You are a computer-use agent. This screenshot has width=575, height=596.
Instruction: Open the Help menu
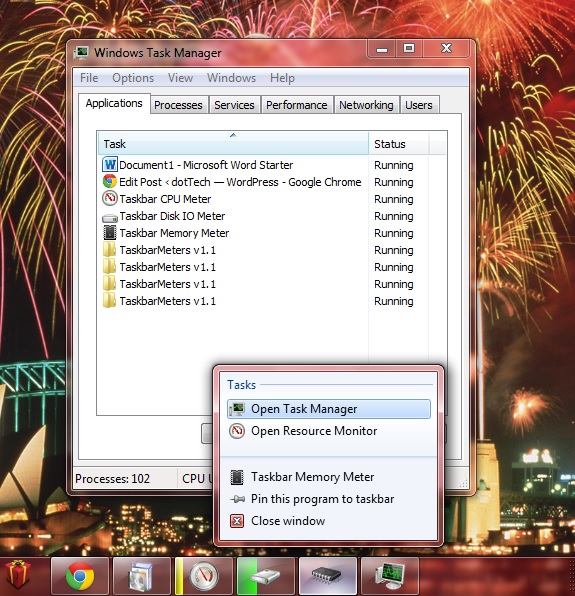282,78
